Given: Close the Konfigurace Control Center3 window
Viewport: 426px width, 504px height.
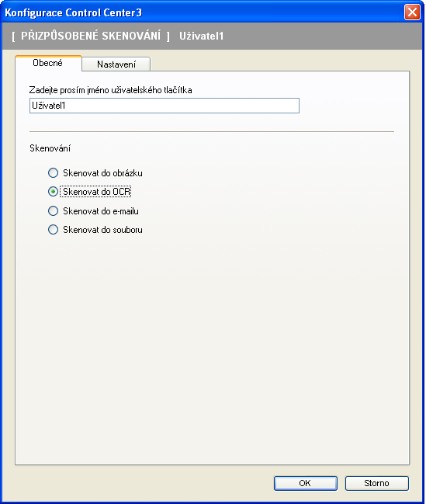Looking at the screenshot, I should 412,12.
